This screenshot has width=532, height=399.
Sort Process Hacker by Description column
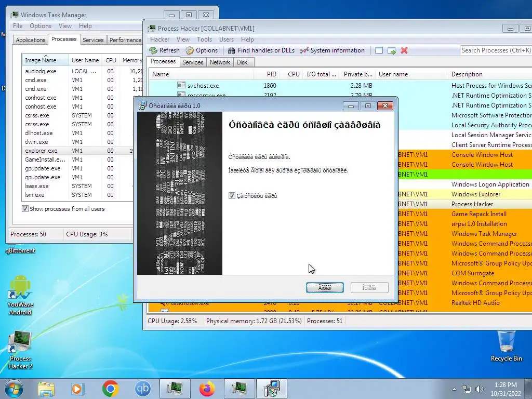tap(490, 74)
